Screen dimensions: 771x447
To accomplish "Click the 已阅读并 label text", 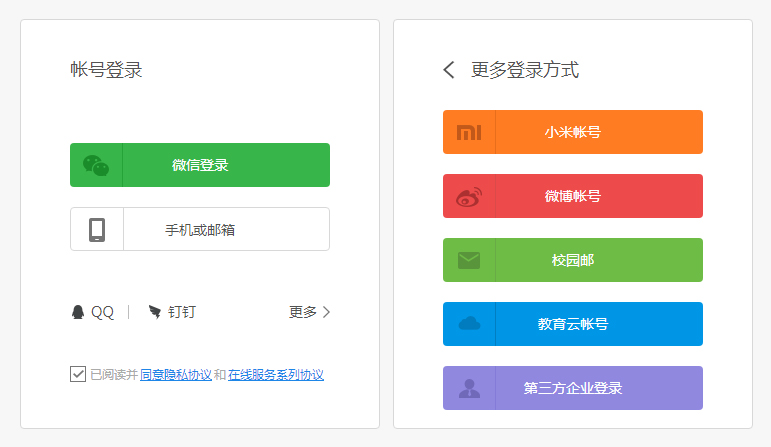I will coord(114,375).
